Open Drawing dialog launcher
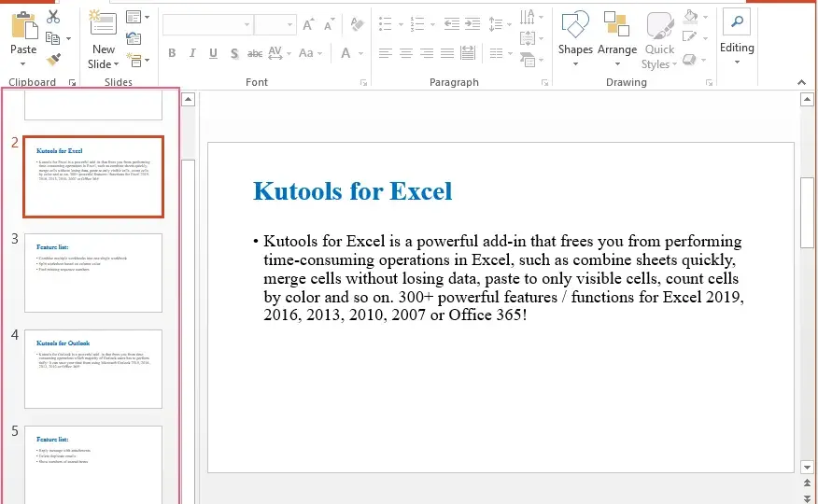This screenshot has height=504, width=818. [709, 82]
